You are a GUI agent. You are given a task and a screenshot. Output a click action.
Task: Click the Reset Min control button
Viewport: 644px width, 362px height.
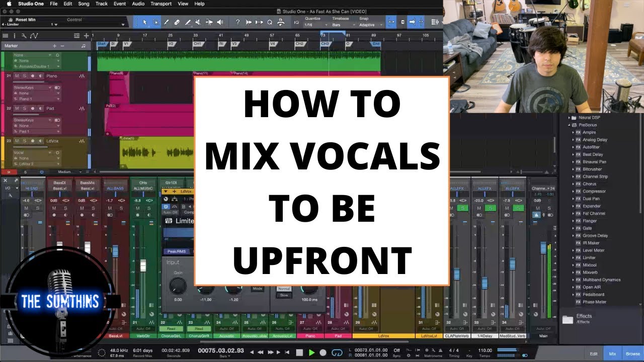click(25, 20)
